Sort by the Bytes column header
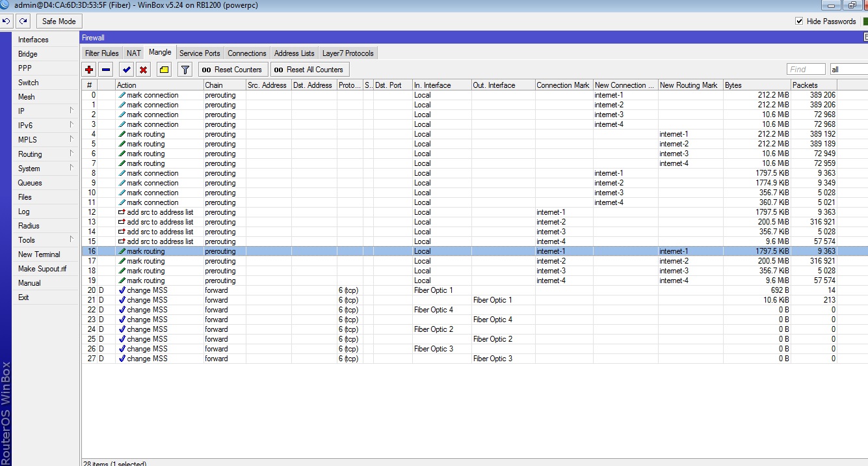Viewport: 868px width, 466px height. pyautogui.click(x=757, y=85)
